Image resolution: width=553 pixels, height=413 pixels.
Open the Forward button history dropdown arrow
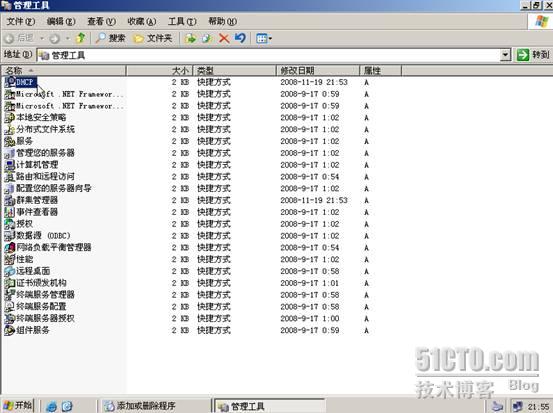coord(68,38)
